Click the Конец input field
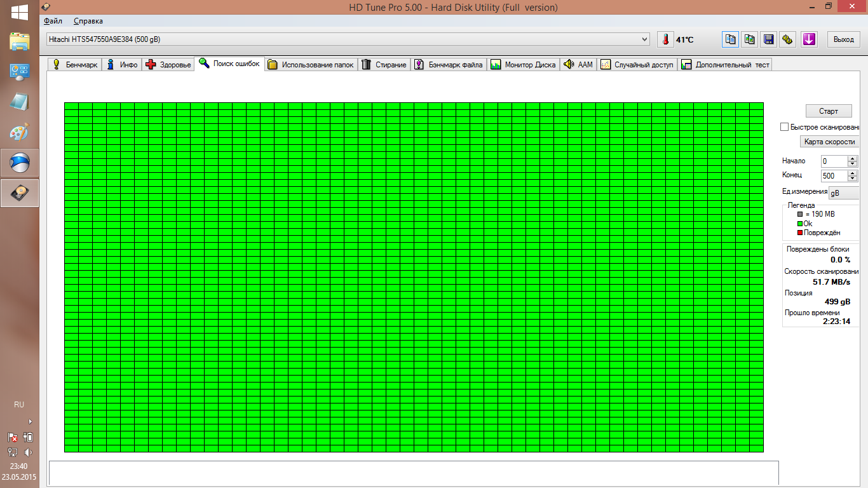 [x=834, y=176]
